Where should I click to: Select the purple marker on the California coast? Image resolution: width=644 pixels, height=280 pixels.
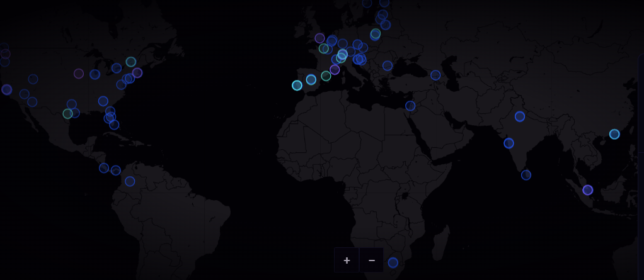coord(6,89)
